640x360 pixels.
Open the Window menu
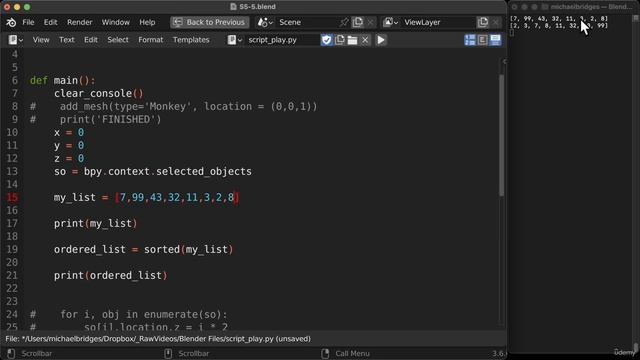click(x=116, y=22)
